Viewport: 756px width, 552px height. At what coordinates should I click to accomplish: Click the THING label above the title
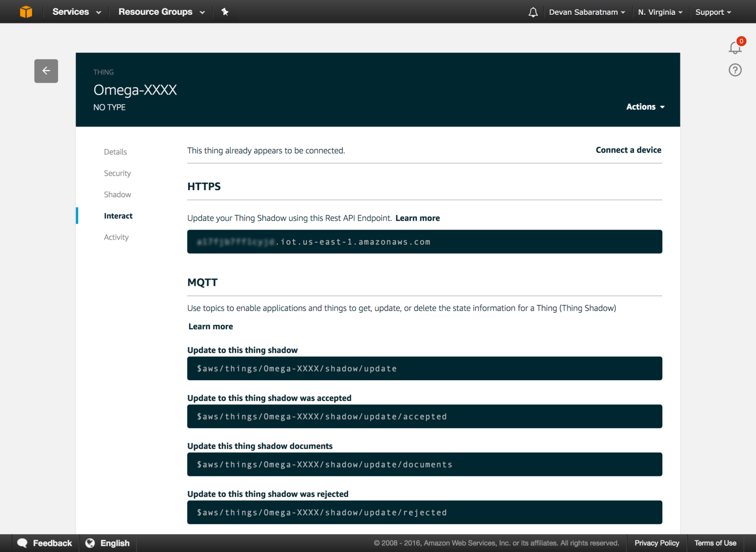103,72
